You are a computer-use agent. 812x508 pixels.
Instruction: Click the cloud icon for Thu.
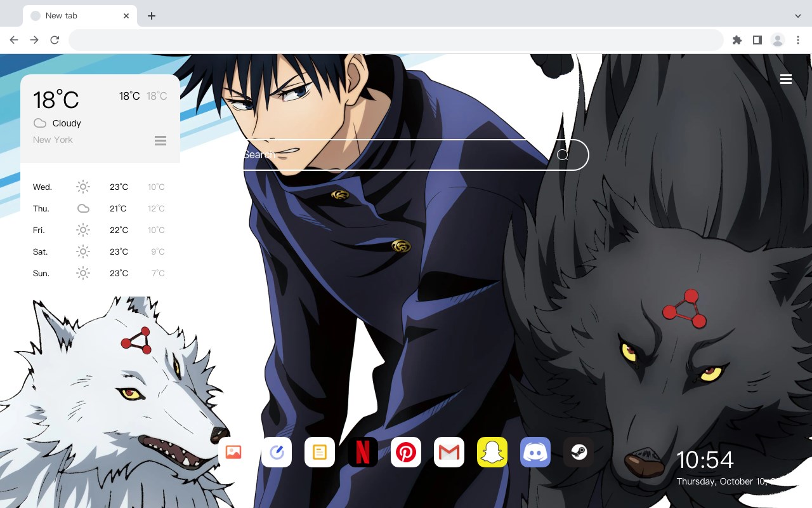click(83, 208)
